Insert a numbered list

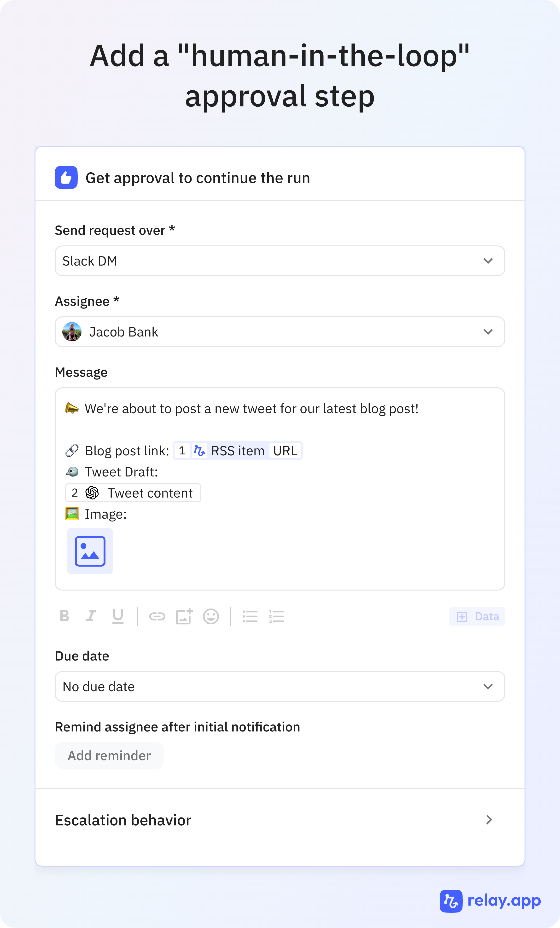pos(277,616)
